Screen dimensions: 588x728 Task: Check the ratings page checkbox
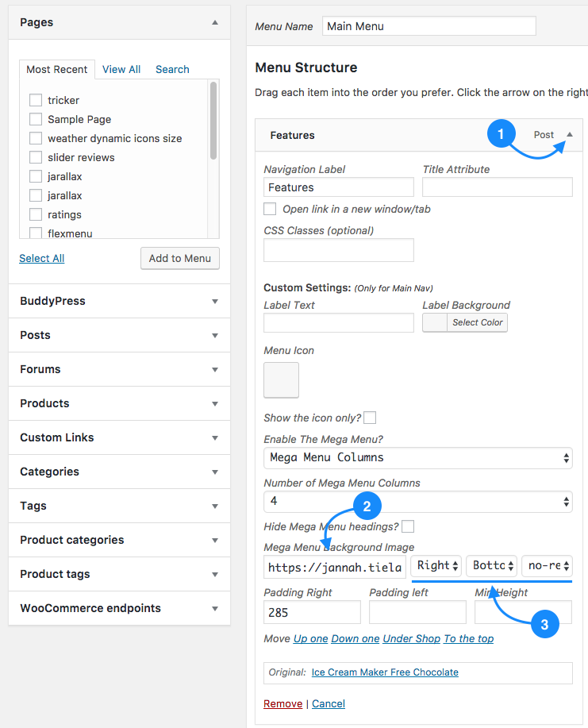point(36,214)
